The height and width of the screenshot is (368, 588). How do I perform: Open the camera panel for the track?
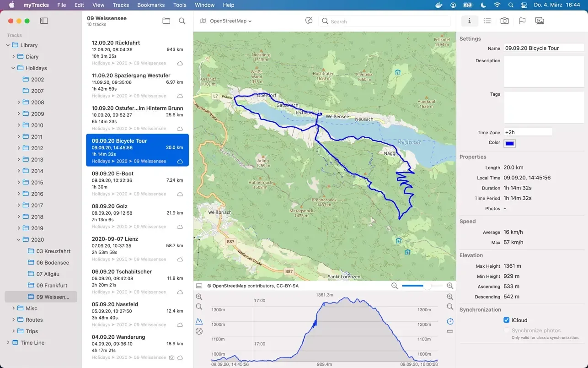[x=504, y=21]
